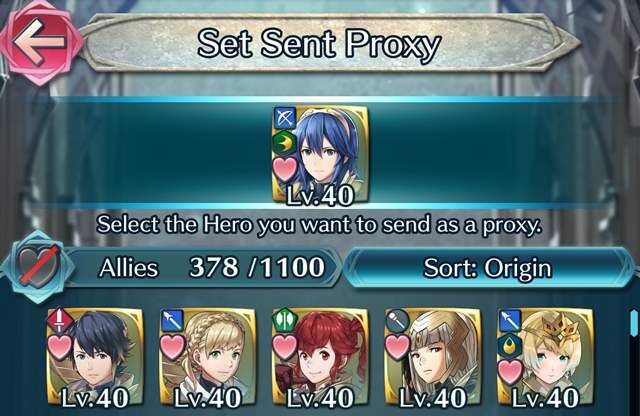Select the crowned blonde lance hero
This screenshot has width=640, height=416.
click(546, 357)
